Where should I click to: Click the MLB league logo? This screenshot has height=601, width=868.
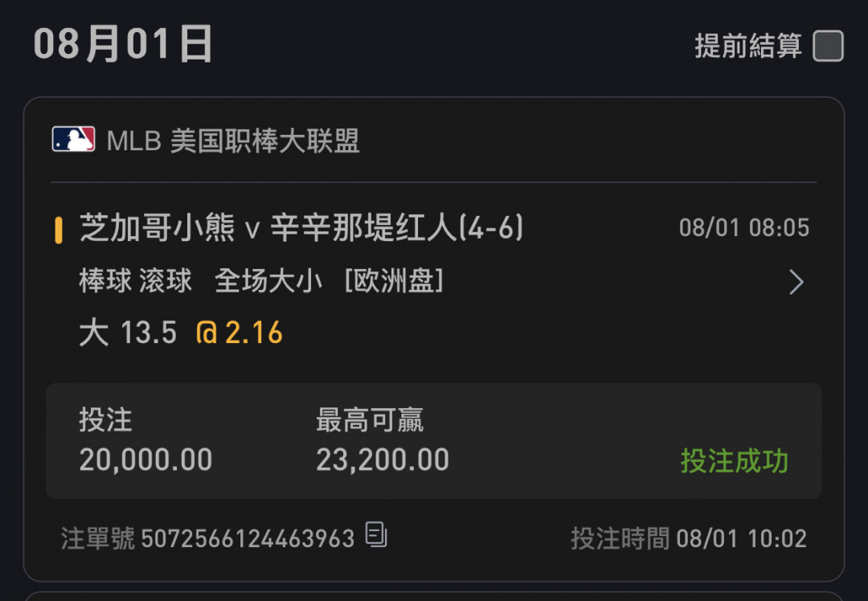tap(73, 140)
